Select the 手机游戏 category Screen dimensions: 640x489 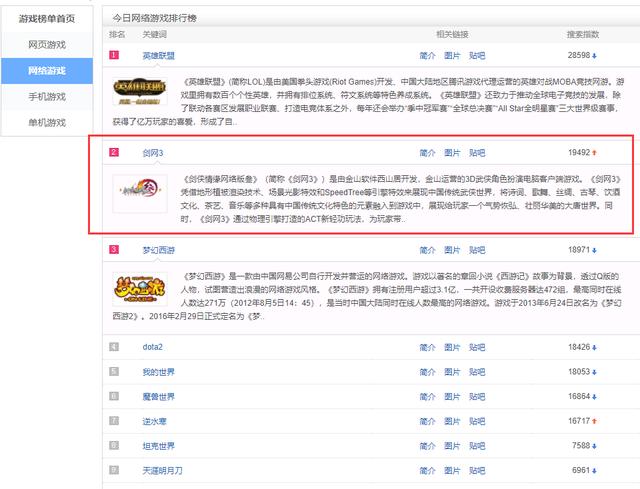(x=48, y=97)
